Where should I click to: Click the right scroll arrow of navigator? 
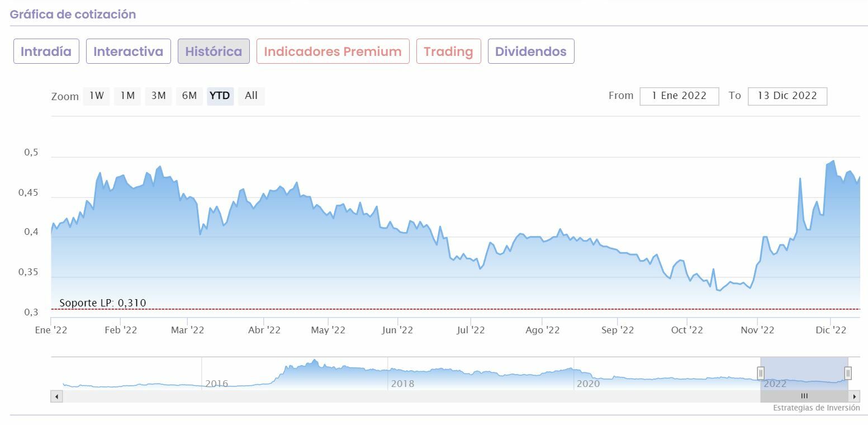point(854,396)
